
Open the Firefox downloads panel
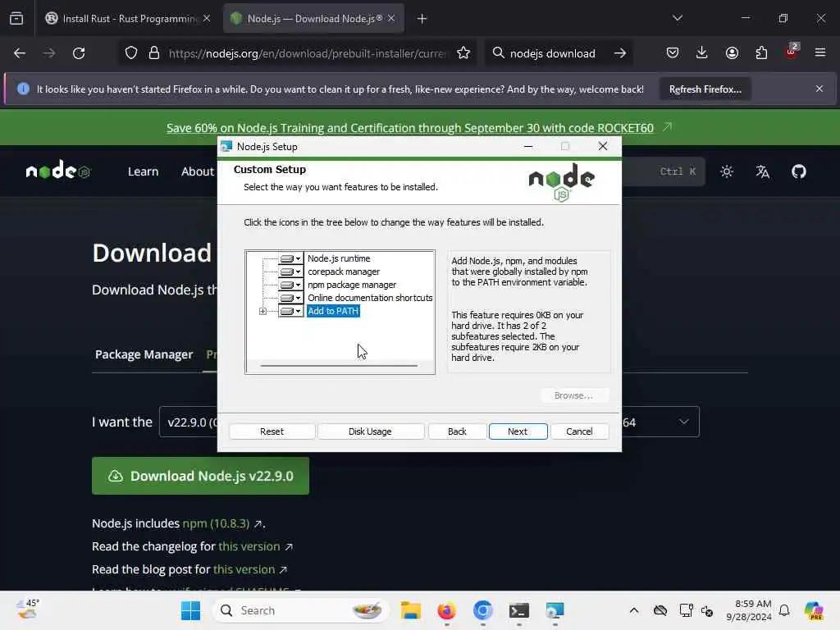pyautogui.click(x=702, y=53)
